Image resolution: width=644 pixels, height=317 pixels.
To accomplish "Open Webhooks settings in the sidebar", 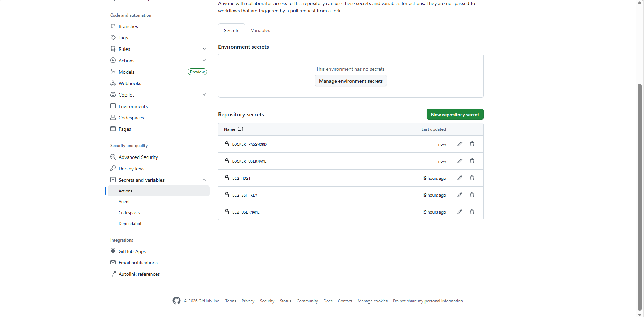I will click(x=159, y=83).
